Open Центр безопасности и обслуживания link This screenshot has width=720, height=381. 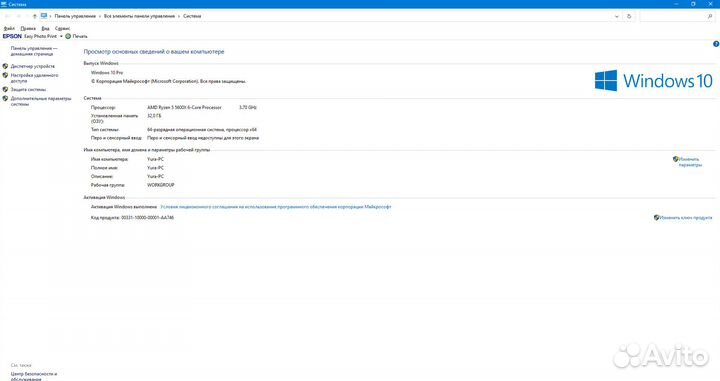click(x=34, y=376)
